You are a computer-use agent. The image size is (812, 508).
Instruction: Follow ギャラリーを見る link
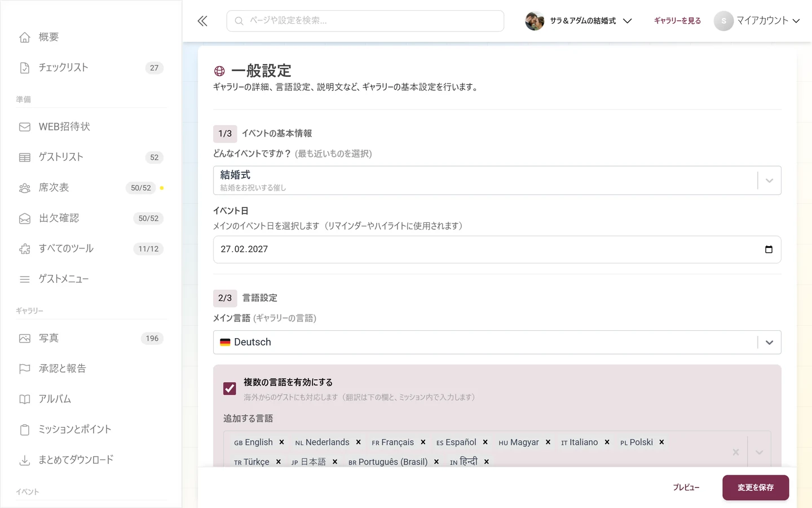(x=677, y=21)
